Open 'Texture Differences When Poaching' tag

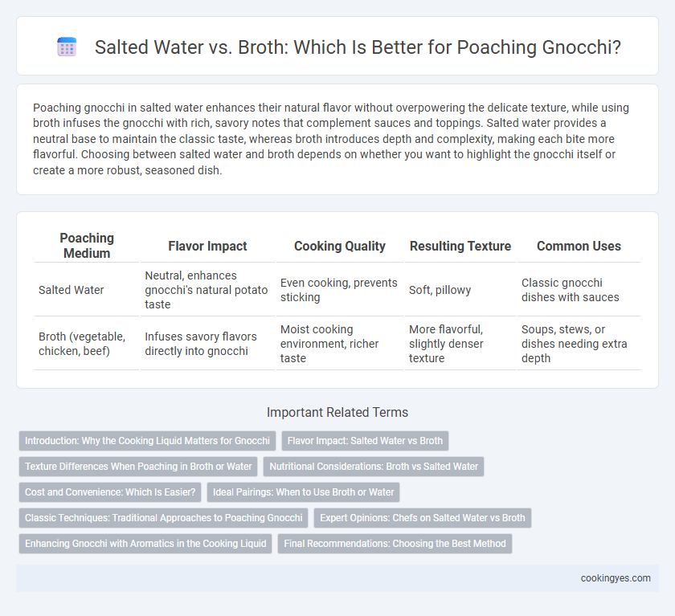coord(138,467)
